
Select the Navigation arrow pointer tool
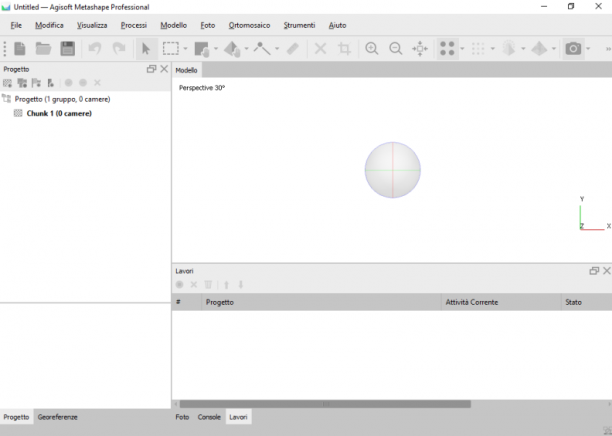pos(146,49)
